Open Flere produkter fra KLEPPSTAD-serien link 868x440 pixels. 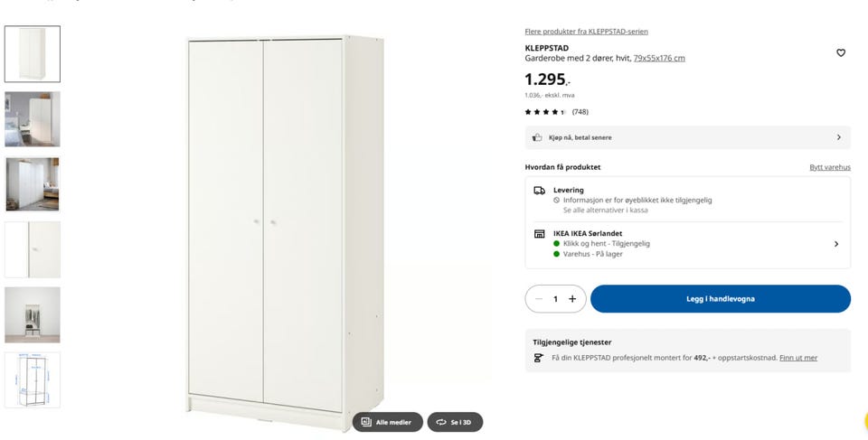586,32
